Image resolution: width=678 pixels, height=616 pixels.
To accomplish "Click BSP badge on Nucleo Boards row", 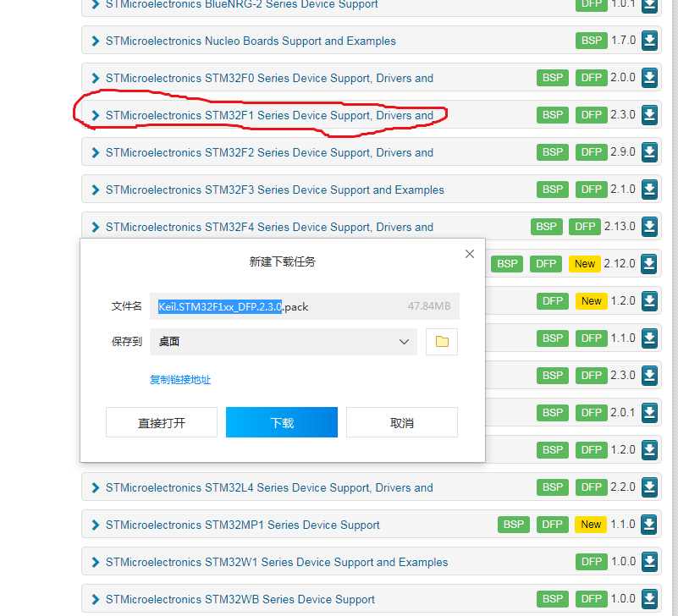I will click(591, 41).
